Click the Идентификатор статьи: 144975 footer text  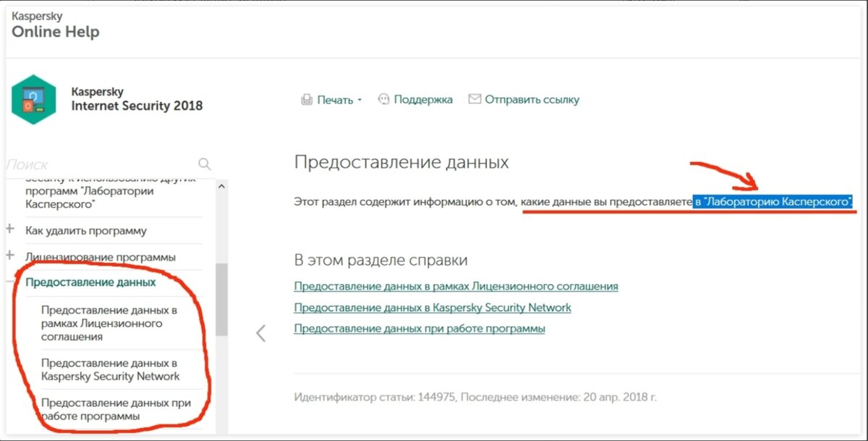click(376, 397)
